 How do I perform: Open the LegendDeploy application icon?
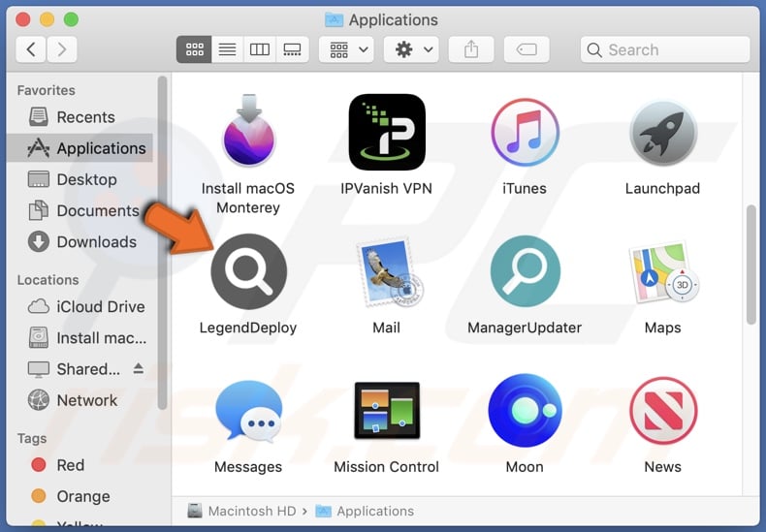coord(248,271)
